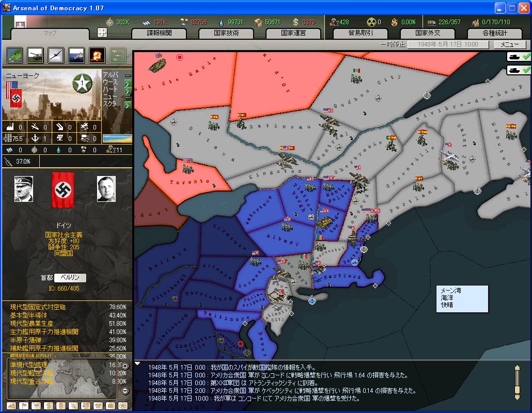Screen dimensions: 532x413
Task: Open the 国家外交 tab
Action: [428, 33]
